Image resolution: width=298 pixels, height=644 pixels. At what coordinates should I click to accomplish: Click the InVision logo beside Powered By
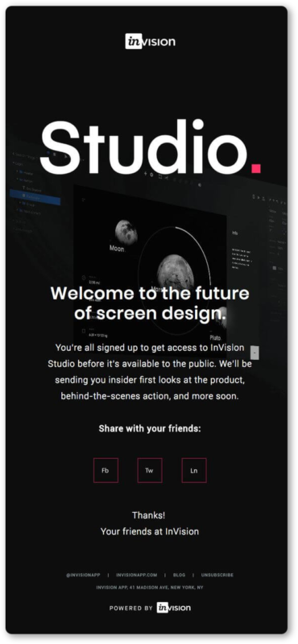pos(173,608)
